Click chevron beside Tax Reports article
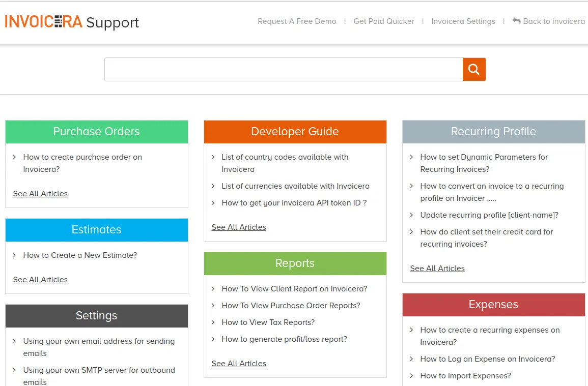 (x=213, y=322)
